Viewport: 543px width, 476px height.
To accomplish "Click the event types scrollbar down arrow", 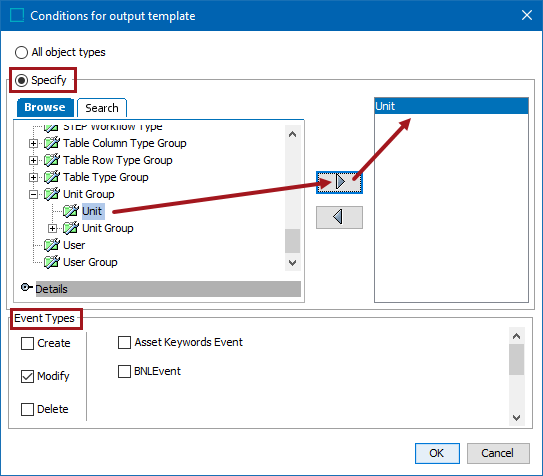I will coord(516,418).
